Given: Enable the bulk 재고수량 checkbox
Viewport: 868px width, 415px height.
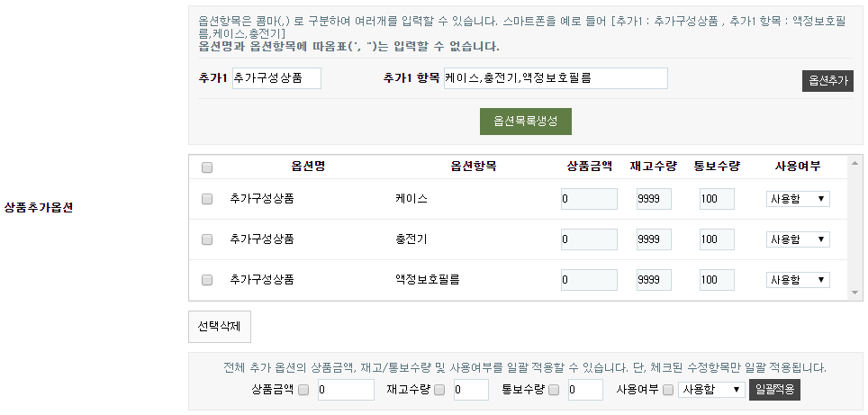Looking at the screenshot, I should point(439,390).
